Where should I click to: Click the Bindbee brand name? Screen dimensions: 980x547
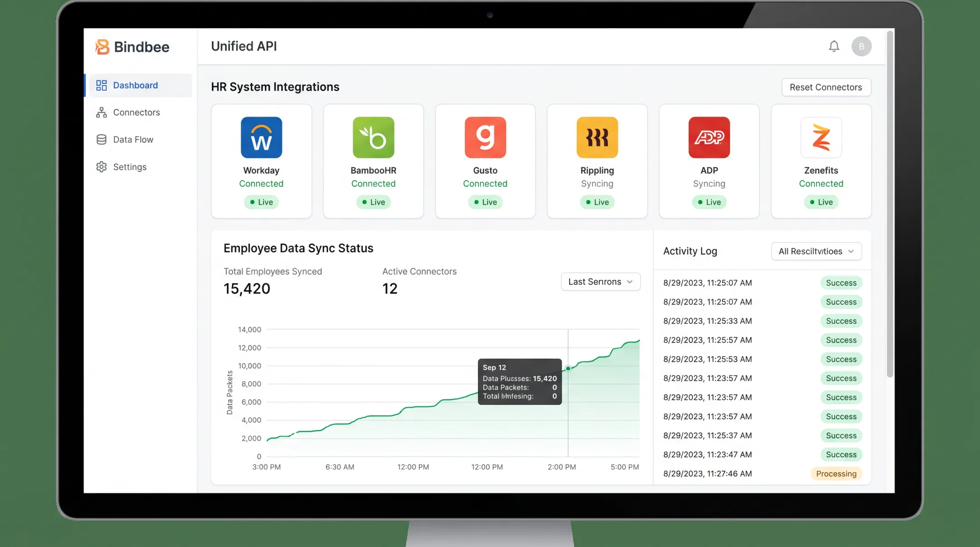tap(142, 47)
